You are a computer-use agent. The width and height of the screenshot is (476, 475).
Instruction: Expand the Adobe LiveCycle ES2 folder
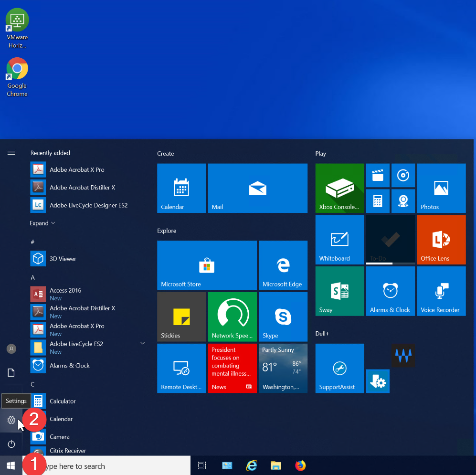(x=142, y=344)
